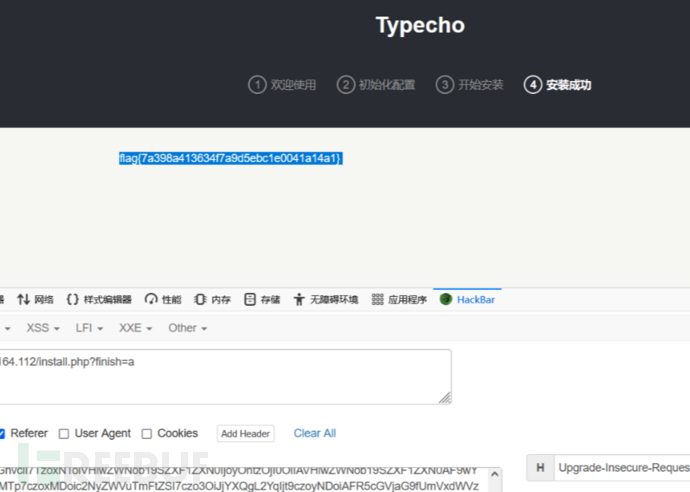The image size is (690, 492).
Task: Switch to the HackBar tab
Action: click(x=467, y=299)
